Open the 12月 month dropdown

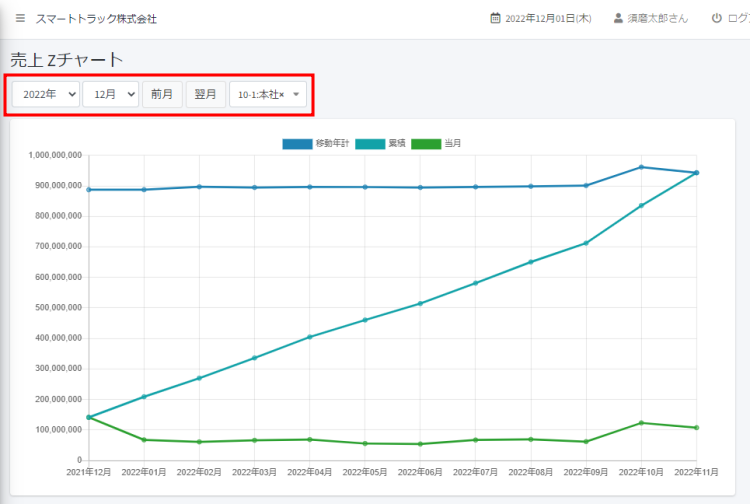pos(110,94)
